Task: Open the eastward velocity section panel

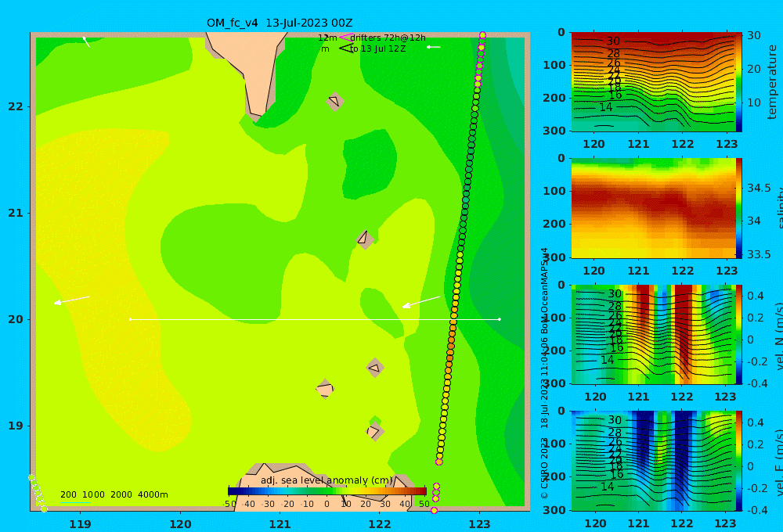Action: (653, 461)
